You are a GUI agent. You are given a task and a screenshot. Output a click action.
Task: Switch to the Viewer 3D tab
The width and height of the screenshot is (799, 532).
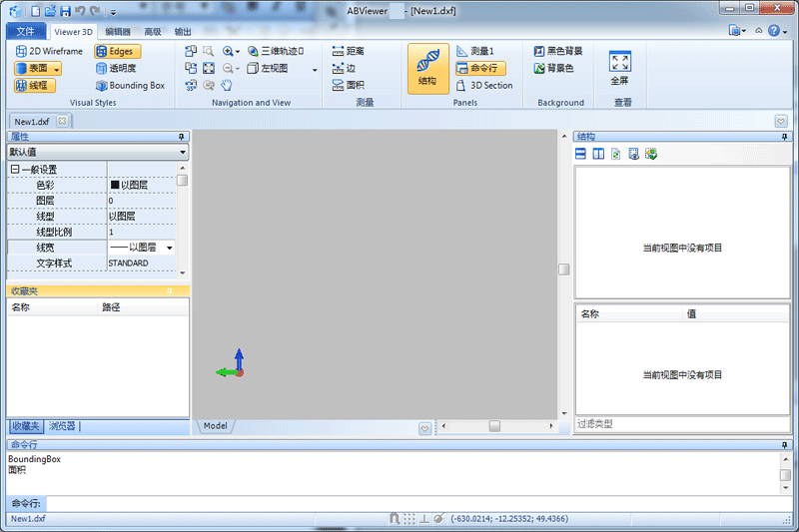73,32
